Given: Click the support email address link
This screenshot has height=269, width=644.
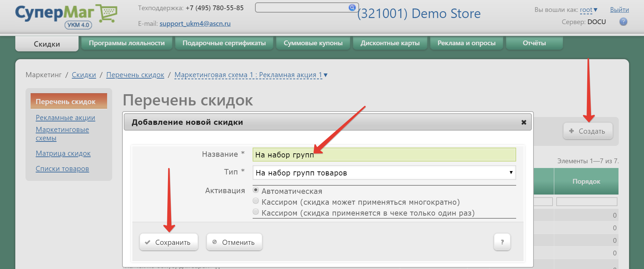Looking at the screenshot, I should [195, 23].
